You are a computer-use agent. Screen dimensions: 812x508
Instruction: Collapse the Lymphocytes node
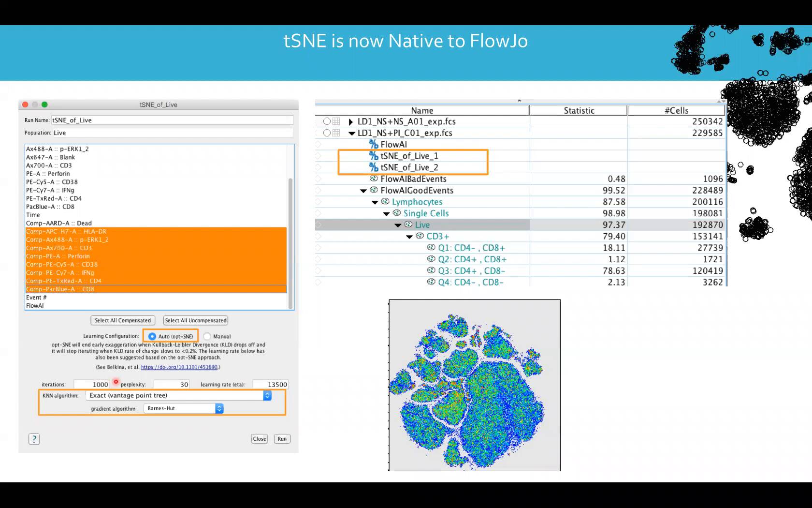pyautogui.click(x=375, y=202)
